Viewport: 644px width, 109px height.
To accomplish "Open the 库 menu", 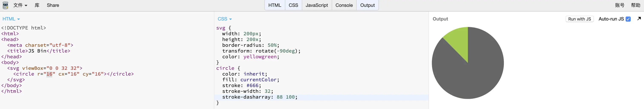I will (37, 5).
